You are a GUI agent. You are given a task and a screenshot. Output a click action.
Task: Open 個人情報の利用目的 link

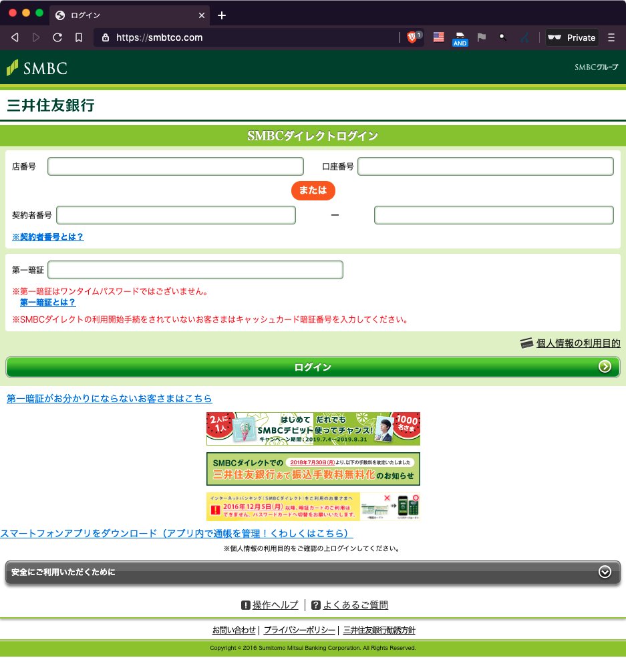coord(578,343)
